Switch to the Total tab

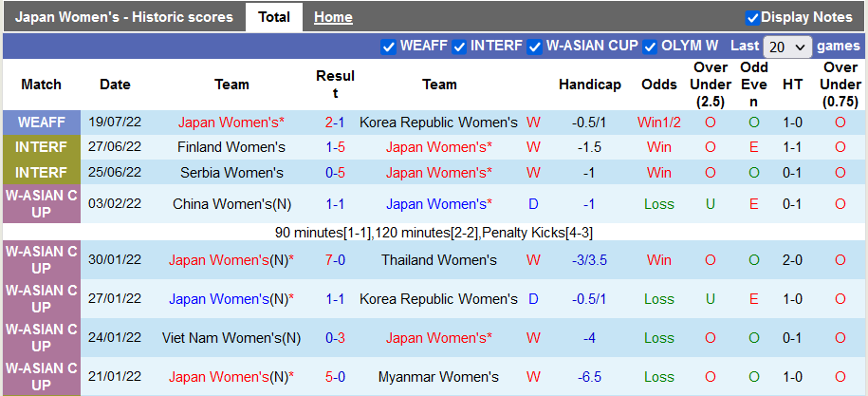274,17
